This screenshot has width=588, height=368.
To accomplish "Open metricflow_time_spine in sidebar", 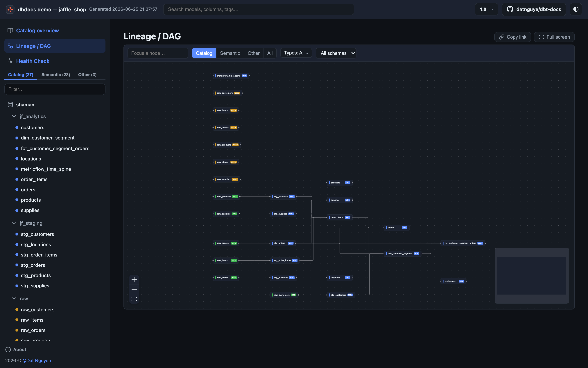I will click(46, 169).
